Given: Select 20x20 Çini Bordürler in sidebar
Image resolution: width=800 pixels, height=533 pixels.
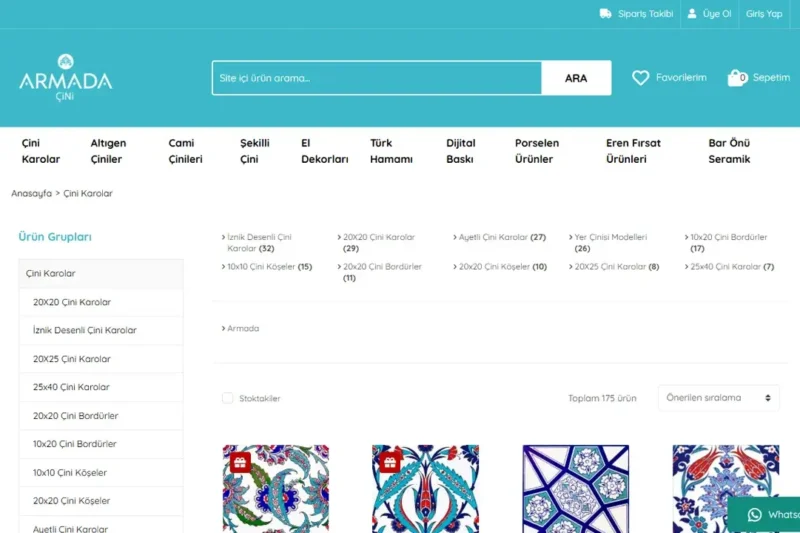Looking at the screenshot, I should coord(101,416).
